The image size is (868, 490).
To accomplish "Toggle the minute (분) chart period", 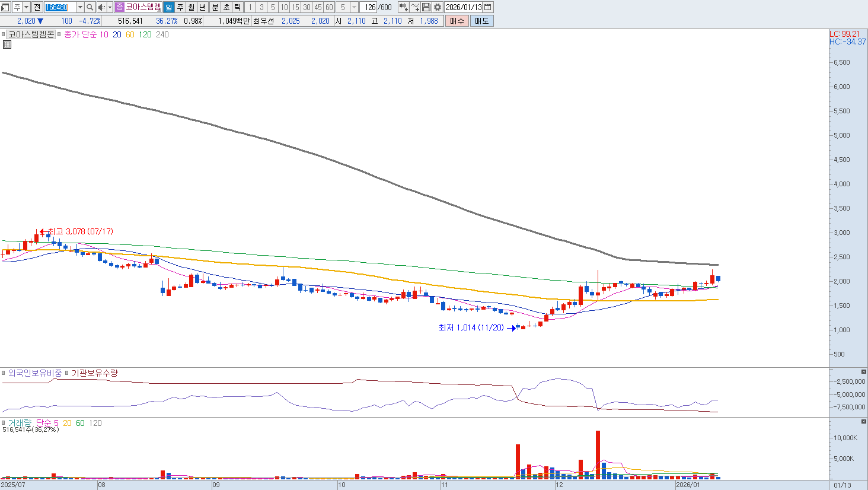I will click(x=215, y=7).
